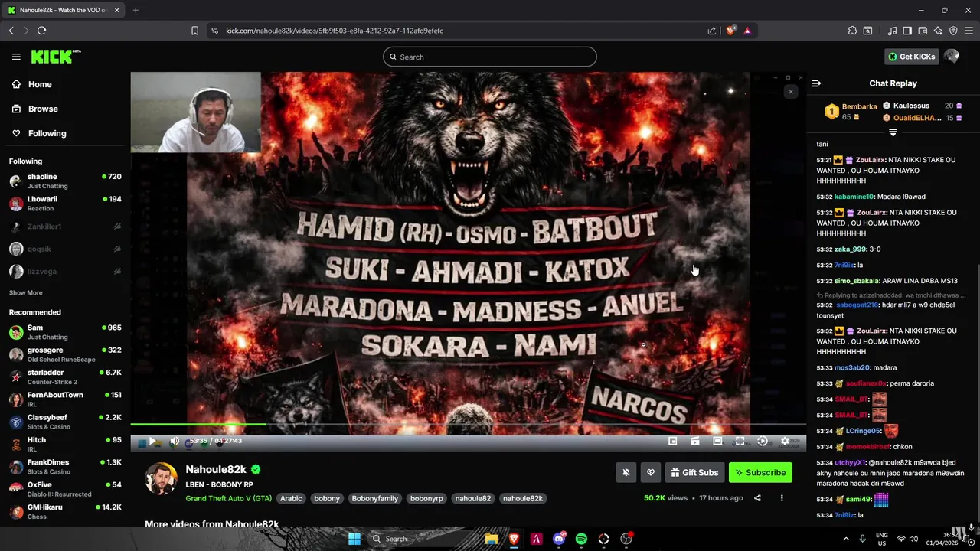Open the Brave VPN shield icon

pyautogui.click(x=953, y=31)
